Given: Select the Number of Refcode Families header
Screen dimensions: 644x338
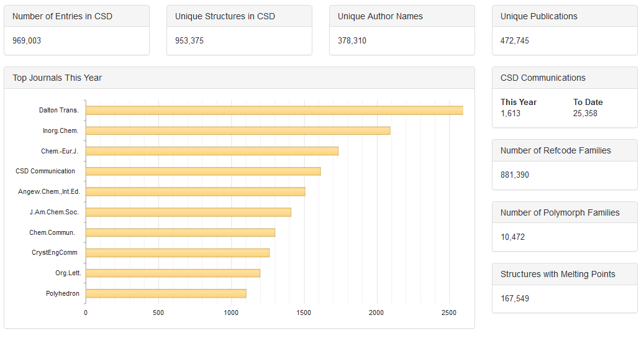Looking at the screenshot, I should pyautogui.click(x=555, y=150).
